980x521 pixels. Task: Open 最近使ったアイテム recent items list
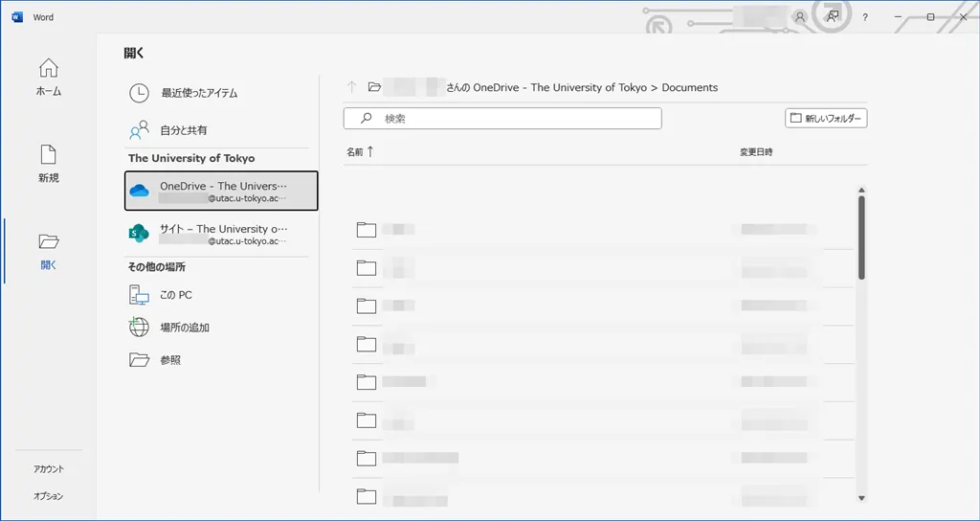[198, 93]
